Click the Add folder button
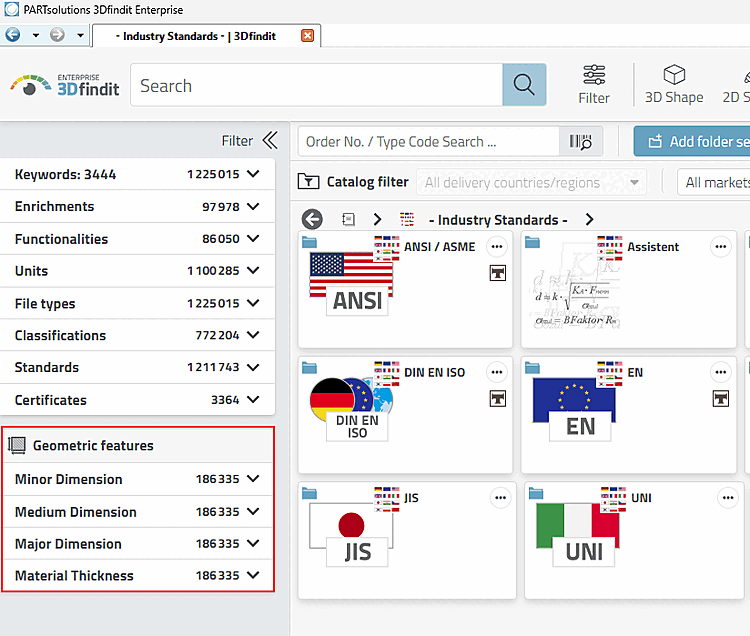The image size is (750, 636). click(692, 142)
